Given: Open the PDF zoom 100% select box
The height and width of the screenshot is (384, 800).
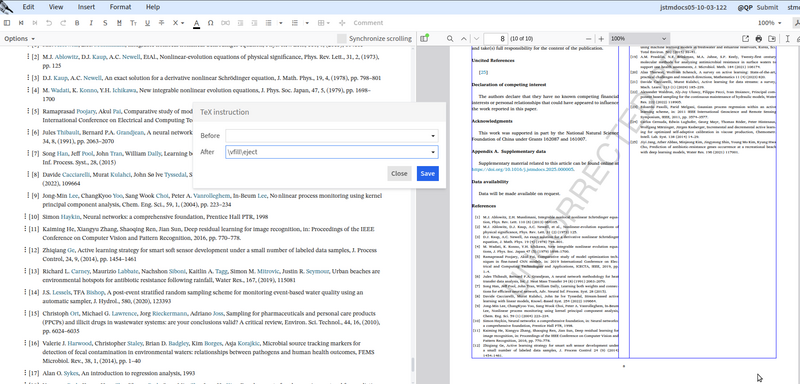Looking at the screenshot, I should pos(639,39).
